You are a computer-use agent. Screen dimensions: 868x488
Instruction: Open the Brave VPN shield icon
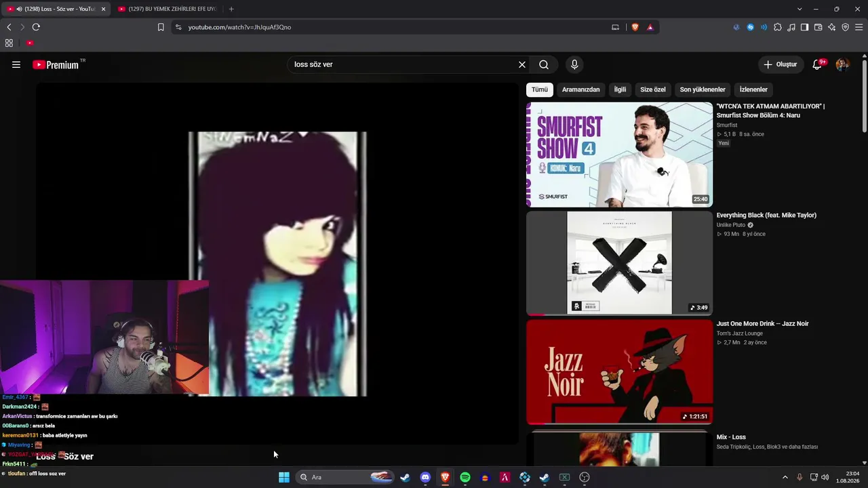pyautogui.click(x=845, y=27)
